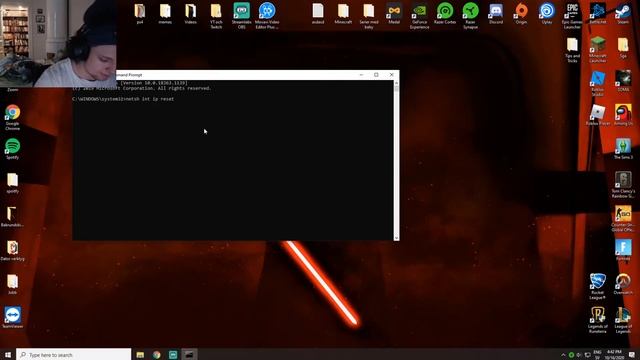The width and height of the screenshot is (640, 360).
Task: Open the TeamViewer desktop shortcut
Action: click(13, 318)
